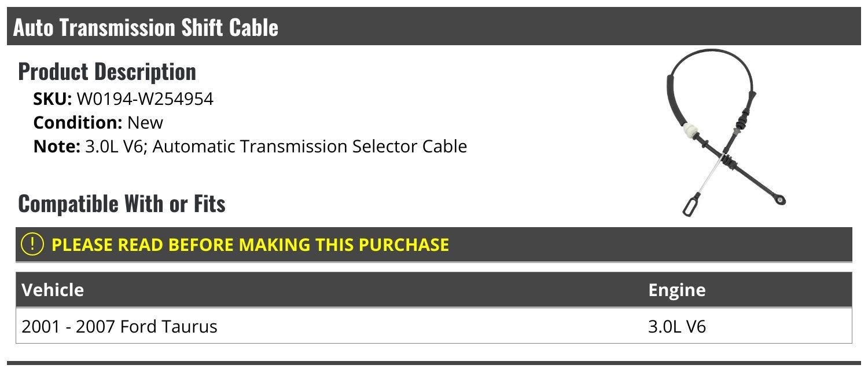Click the white grommet on the cable image

click(x=689, y=130)
